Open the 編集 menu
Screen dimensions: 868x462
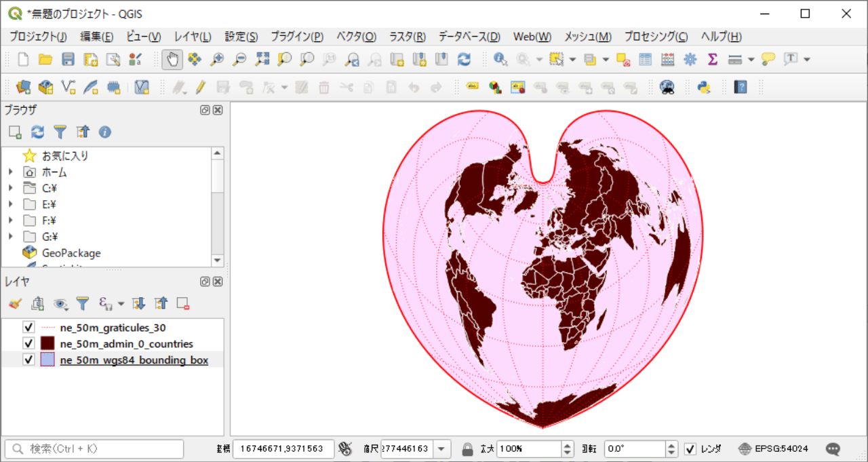(x=96, y=37)
